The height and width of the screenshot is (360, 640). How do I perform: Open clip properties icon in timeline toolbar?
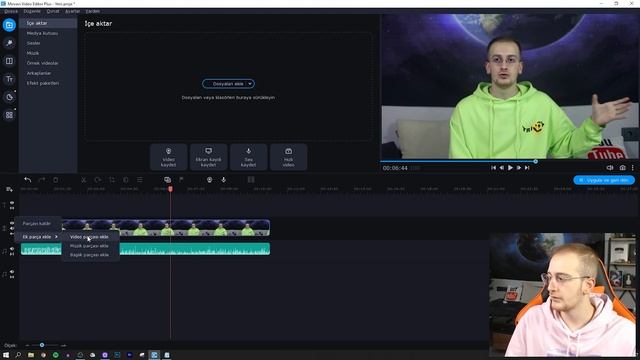click(x=140, y=180)
